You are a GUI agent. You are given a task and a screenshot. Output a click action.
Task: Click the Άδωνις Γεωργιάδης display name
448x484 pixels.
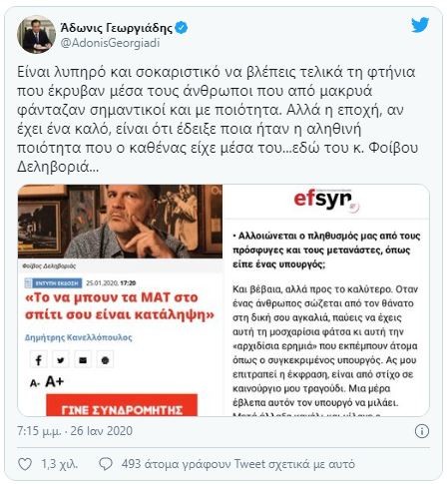coord(117,28)
